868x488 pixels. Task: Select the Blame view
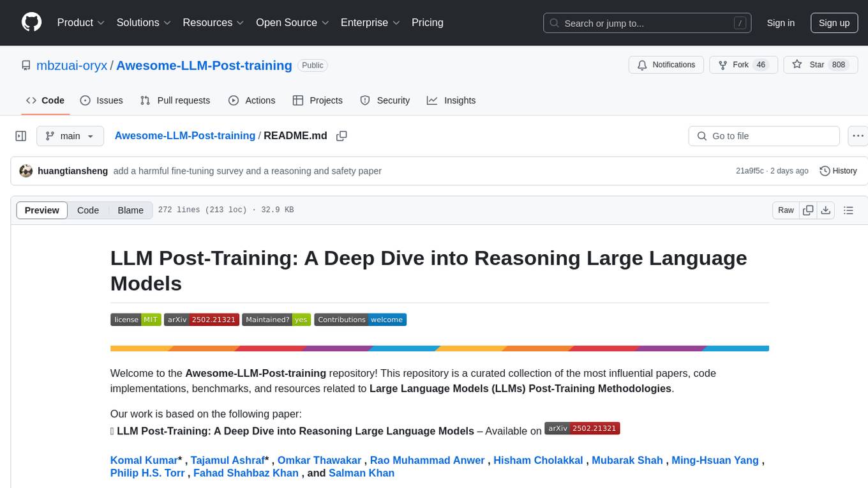tap(131, 210)
